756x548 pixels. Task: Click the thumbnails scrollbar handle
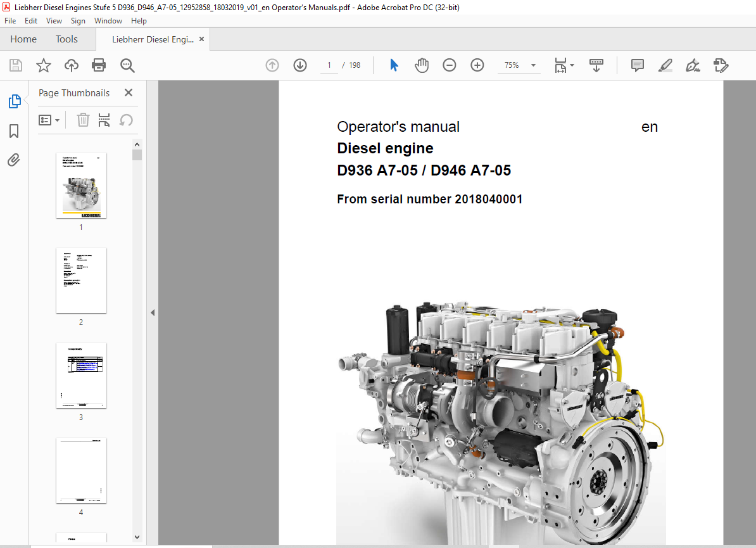(x=137, y=155)
